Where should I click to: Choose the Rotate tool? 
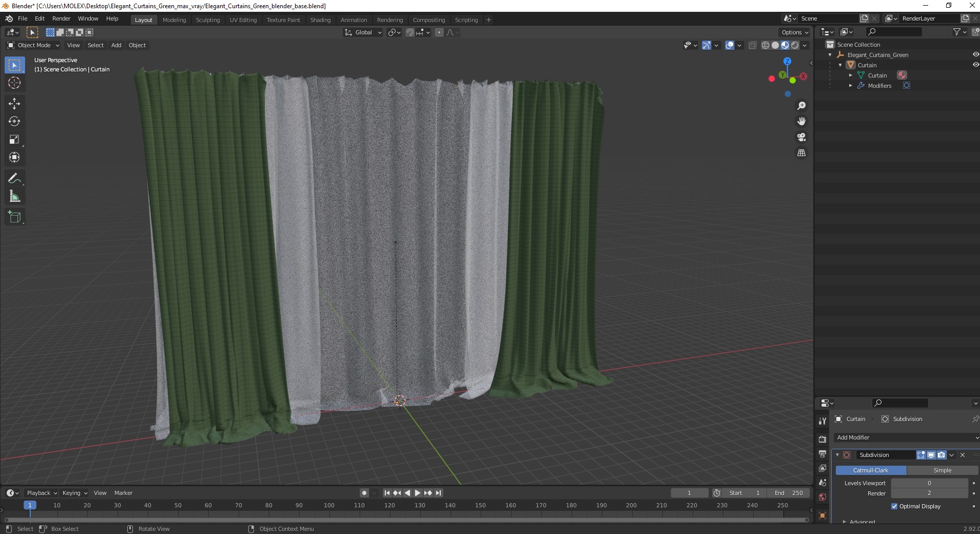coord(14,122)
